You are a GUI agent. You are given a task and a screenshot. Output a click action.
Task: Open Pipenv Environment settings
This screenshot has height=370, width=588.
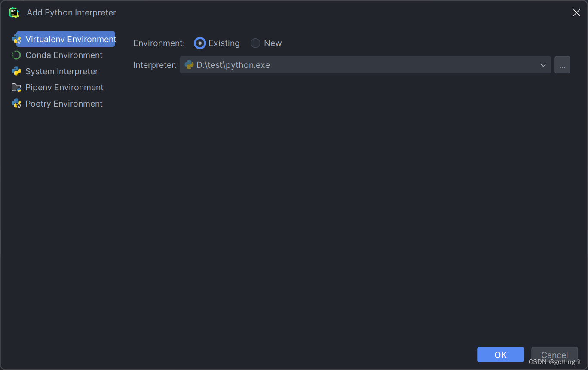64,87
